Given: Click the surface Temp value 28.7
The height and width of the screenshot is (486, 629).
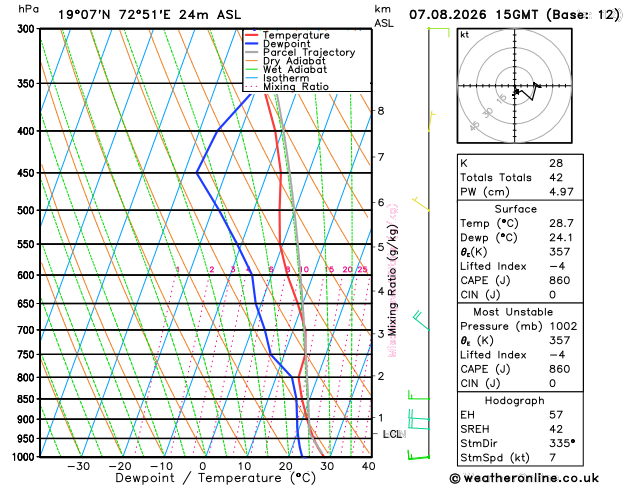Looking at the screenshot, I should tap(561, 223).
